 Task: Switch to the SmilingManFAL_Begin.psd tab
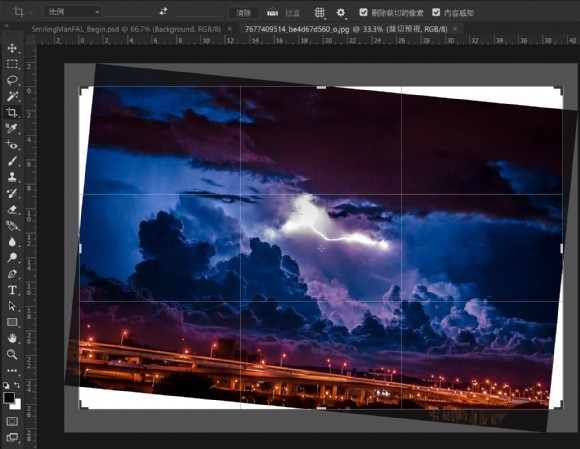126,29
